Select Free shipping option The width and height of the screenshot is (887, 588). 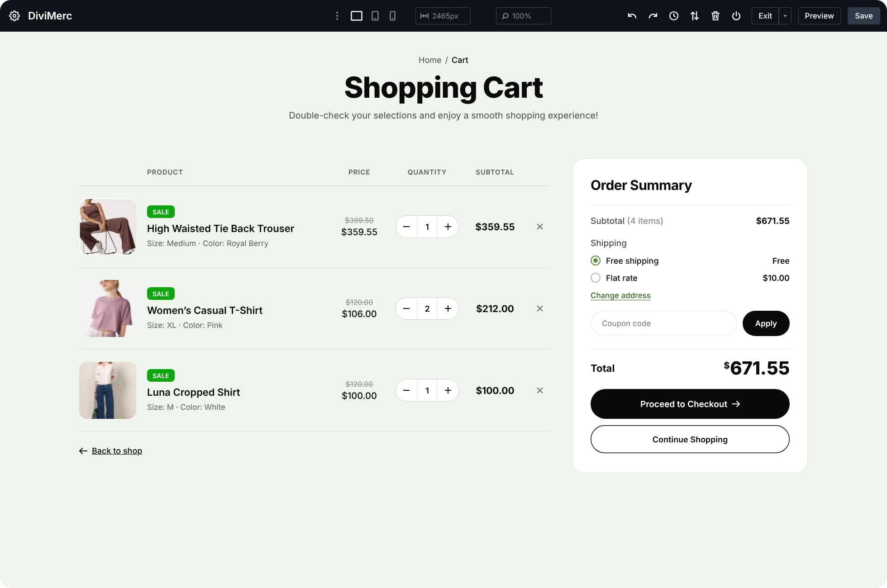coord(596,261)
